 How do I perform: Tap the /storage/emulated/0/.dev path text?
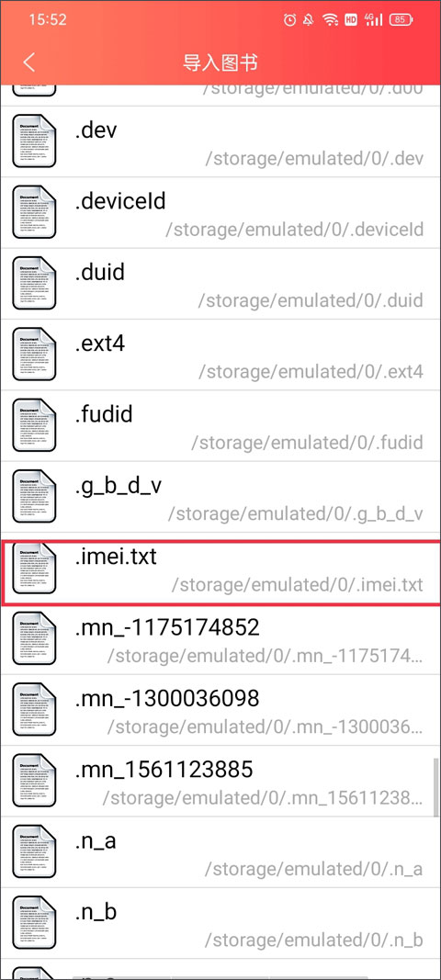click(x=314, y=158)
